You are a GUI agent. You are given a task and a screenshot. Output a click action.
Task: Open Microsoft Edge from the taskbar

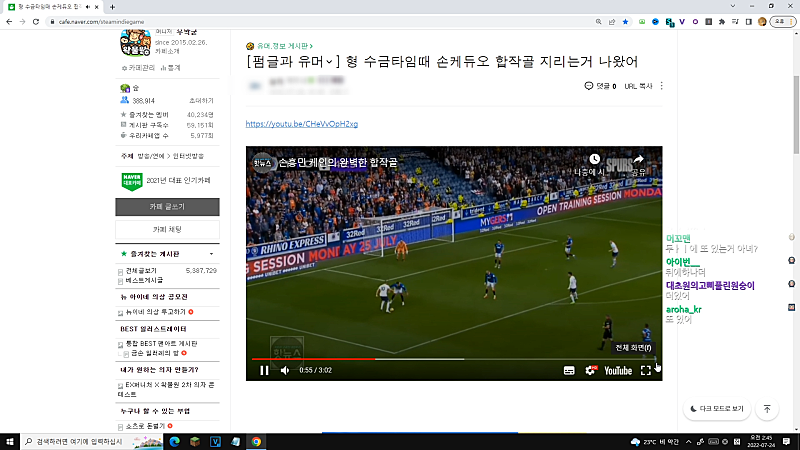(x=174, y=442)
